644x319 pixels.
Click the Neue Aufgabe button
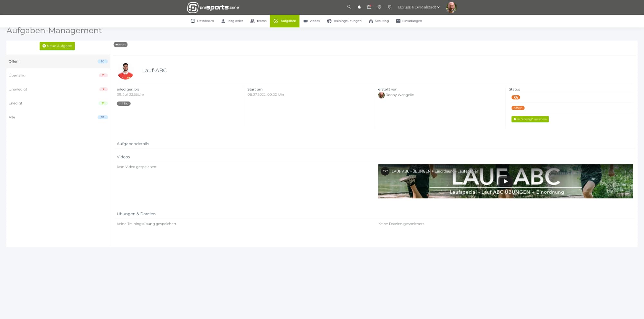click(x=57, y=46)
